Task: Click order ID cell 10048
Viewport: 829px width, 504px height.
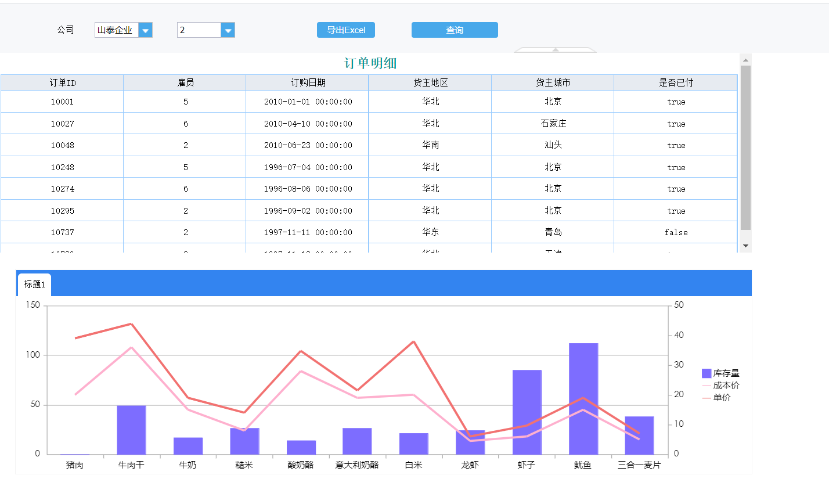Action: (x=62, y=145)
